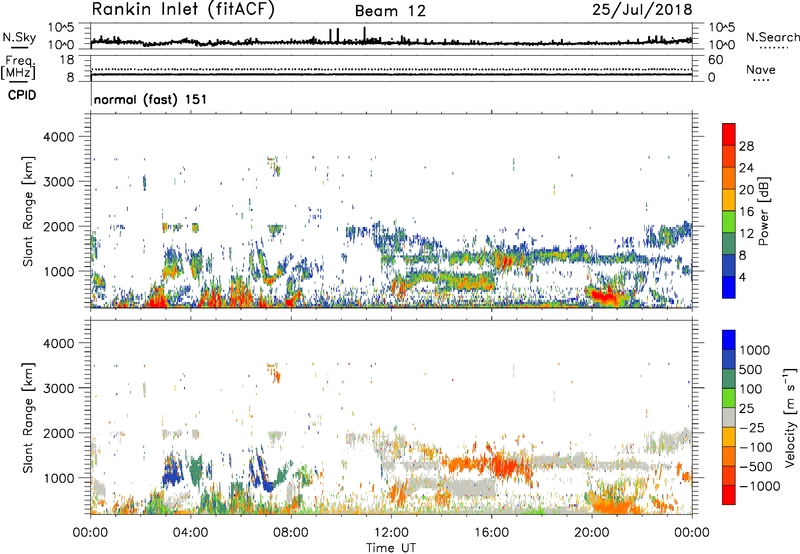800x554 pixels.
Task: Click the velocity panel 'Slant Range [km]' label
Action: point(28,417)
